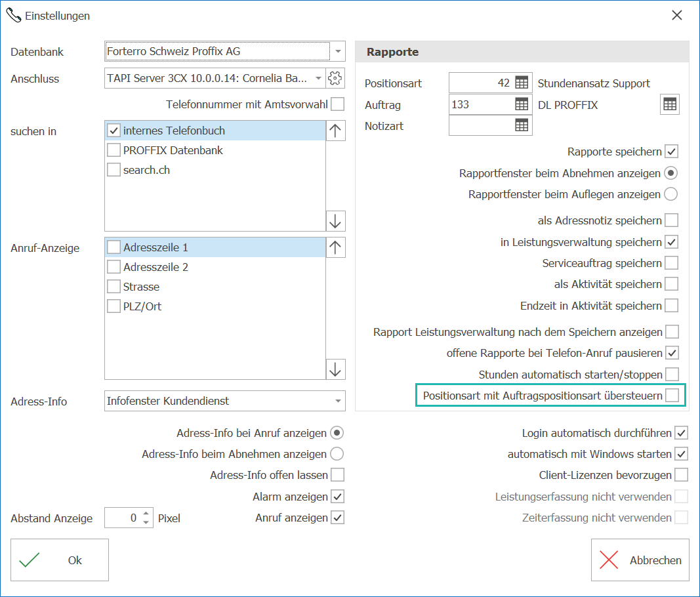Move Anruf-Anzeige entry down with arrow
This screenshot has width=700, height=597.
[x=335, y=369]
